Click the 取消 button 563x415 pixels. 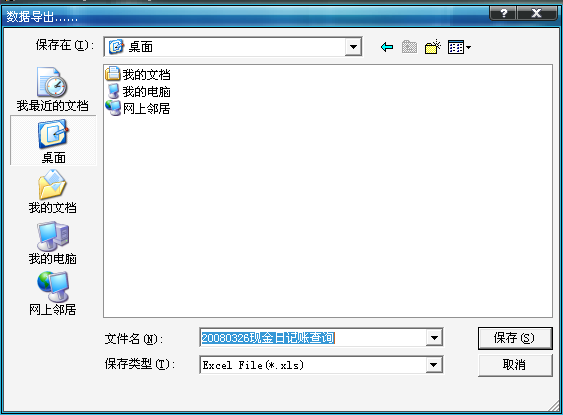pyautogui.click(x=515, y=365)
